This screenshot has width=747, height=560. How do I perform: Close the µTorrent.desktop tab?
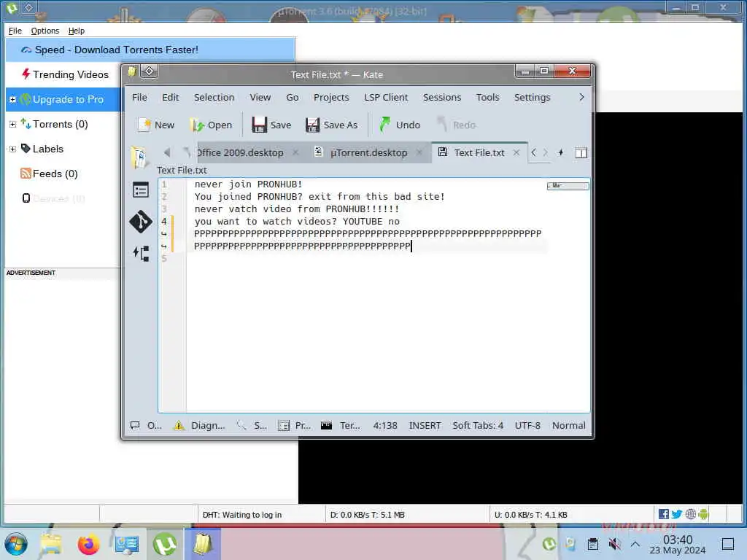point(419,152)
